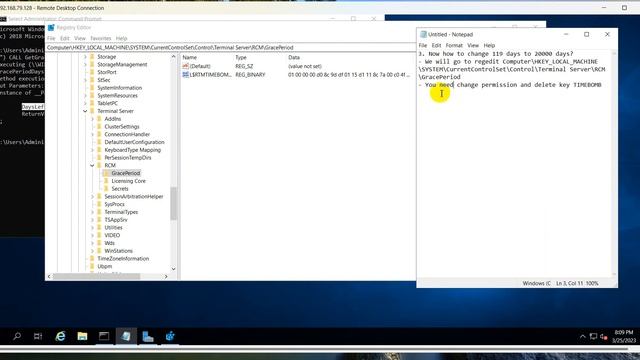Expand the SystemResources tree node
Screen dimensions: 640x360
tap(85, 96)
